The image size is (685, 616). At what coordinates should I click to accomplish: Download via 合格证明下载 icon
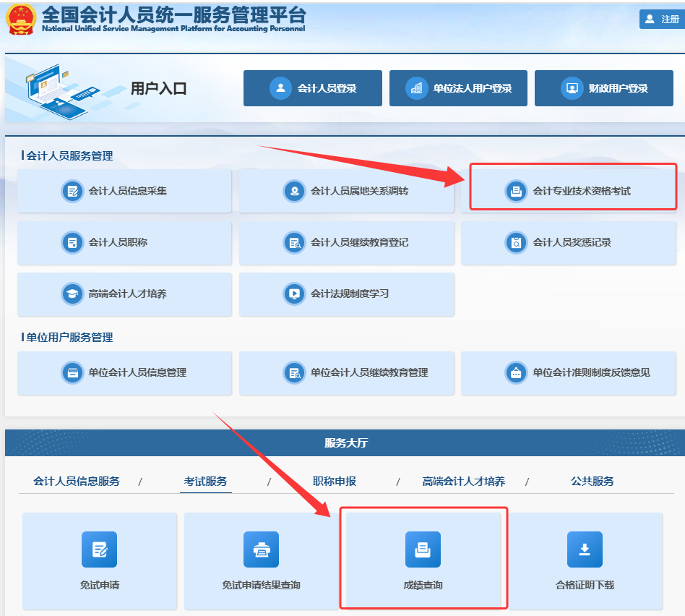click(585, 561)
